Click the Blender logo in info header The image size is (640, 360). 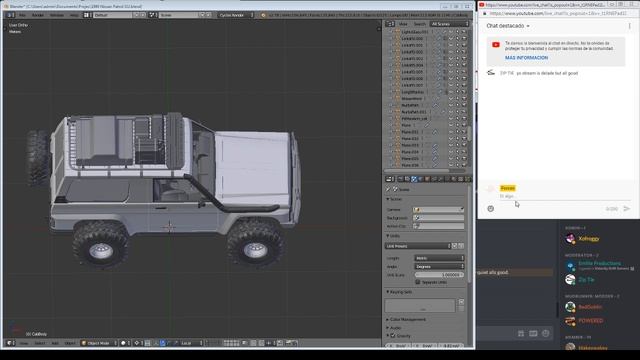263,15
